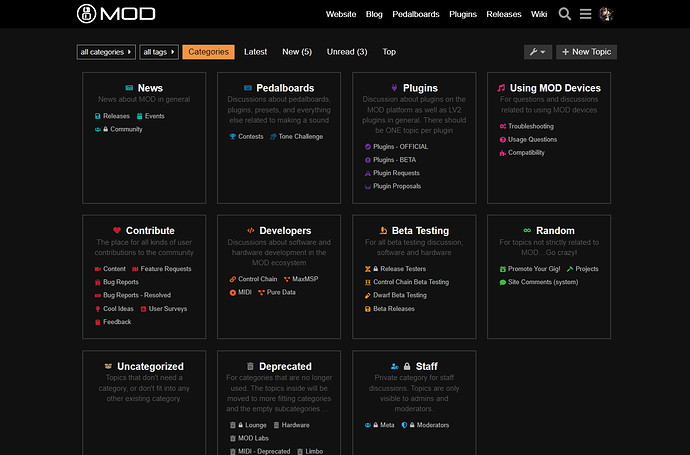The width and height of the screenshot is (690, 455).
Task: Open the Uncategorized category title
Action: (150, 366)
